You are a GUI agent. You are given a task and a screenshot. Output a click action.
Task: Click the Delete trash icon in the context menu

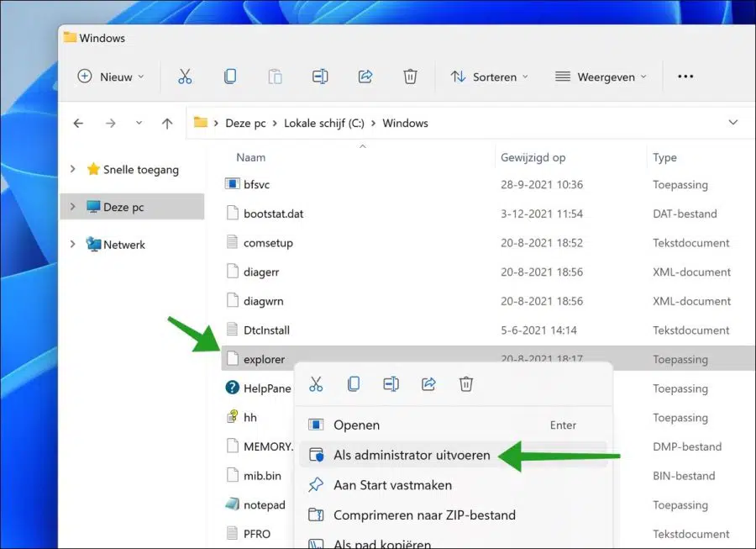tap(465, 384)
